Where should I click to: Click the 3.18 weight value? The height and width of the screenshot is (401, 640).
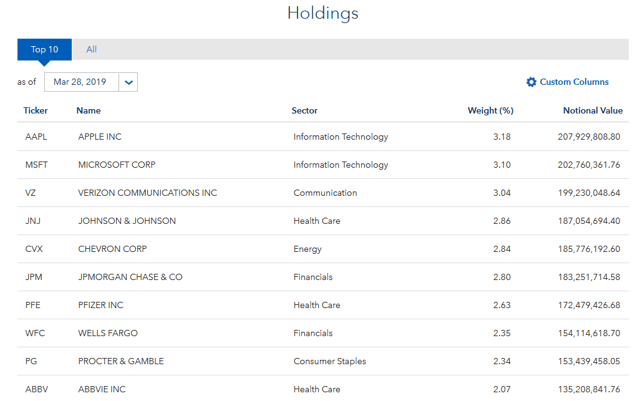click(x=502, y=137)
